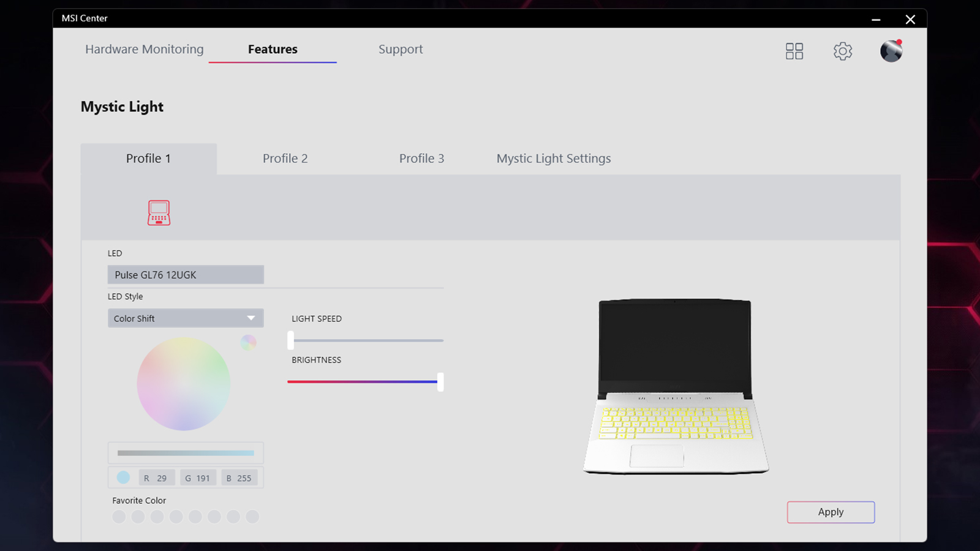Select the laptop device icon
Viewport: 980px width, 551px height.
[x=159, y=212]
